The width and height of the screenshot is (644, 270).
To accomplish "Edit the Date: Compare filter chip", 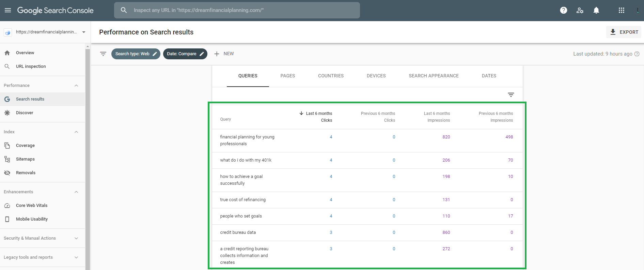I will pos(185,54).
